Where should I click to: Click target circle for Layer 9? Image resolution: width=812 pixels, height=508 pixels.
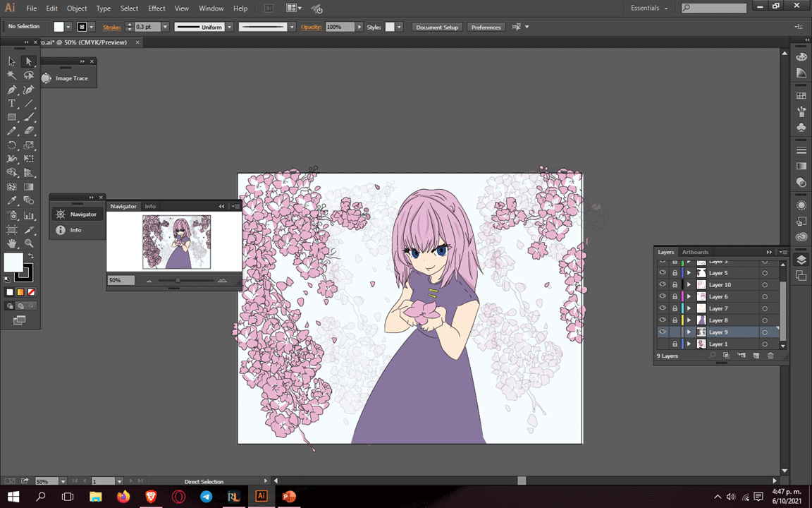pos(764,332)
